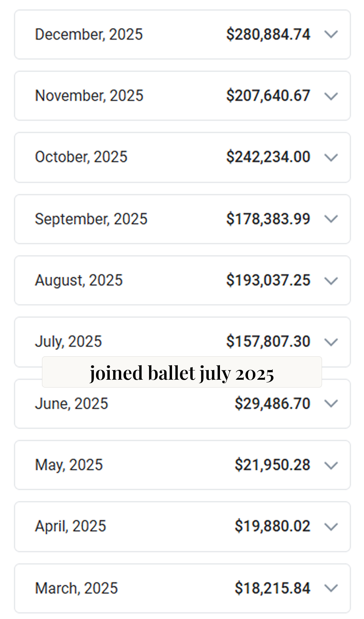Click the $157,807.30 July amount

click(268, 341)
